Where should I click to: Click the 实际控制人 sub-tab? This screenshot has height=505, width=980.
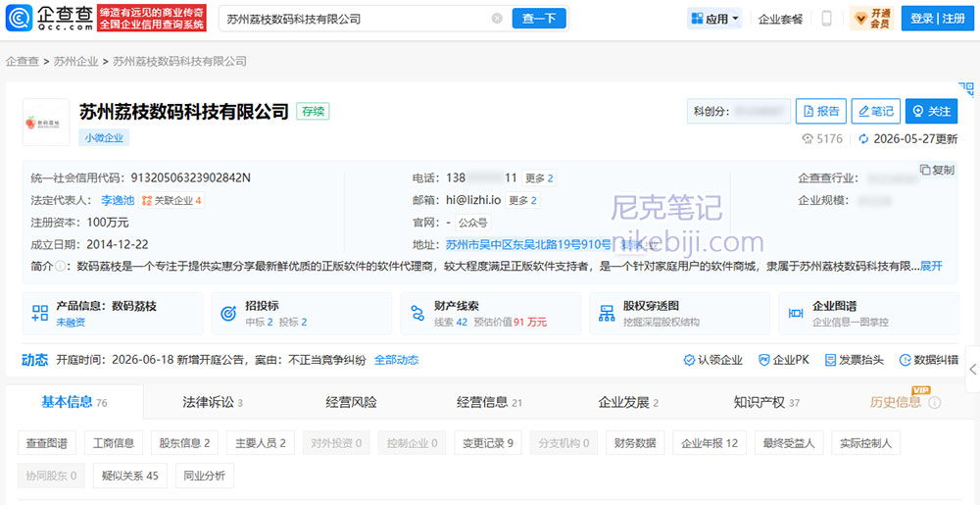point(865,443)
